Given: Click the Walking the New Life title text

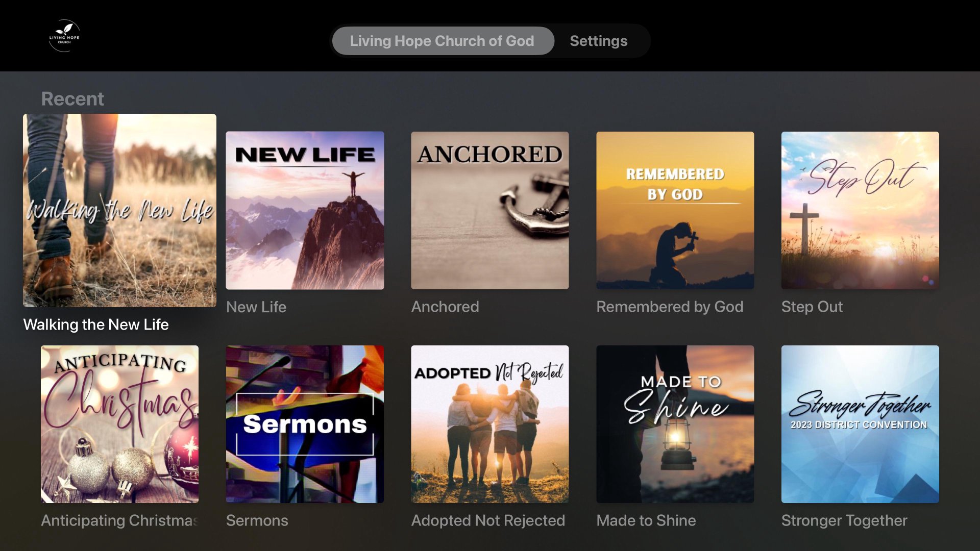Looking at the screenshot, I should pyautogui.click(x=96, y=324).
